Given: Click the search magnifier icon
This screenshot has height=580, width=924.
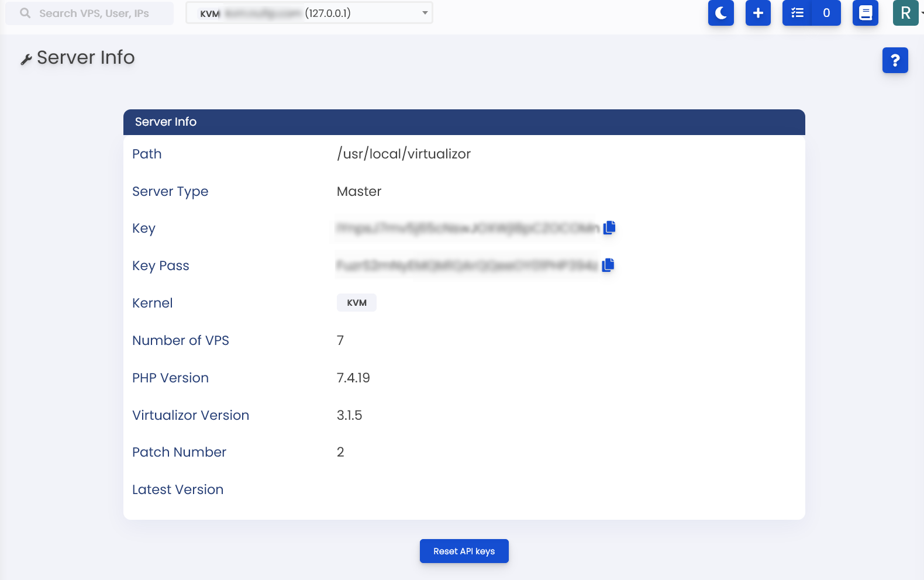Looking at the screenshot, I should [x=25, y=13].
